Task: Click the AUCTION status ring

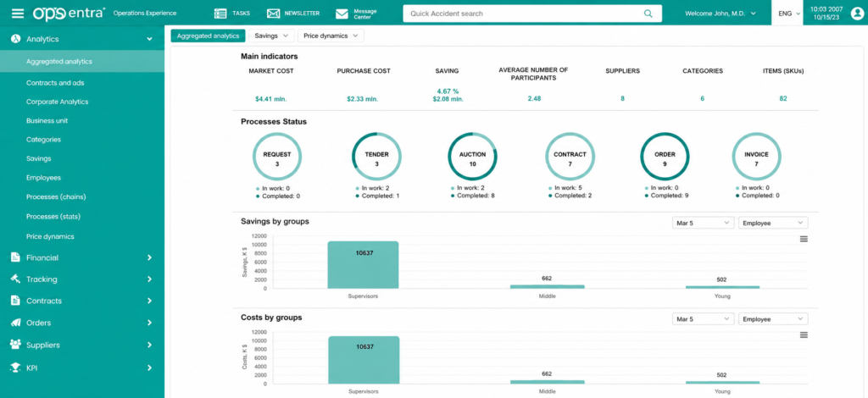Action: pyautogui.click(x=472, y=157)
